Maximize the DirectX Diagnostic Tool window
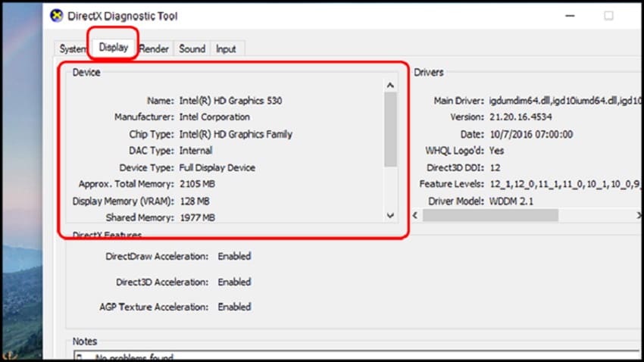Image resolution: width=644 pixels, height=362 pixels. point(608,16)
